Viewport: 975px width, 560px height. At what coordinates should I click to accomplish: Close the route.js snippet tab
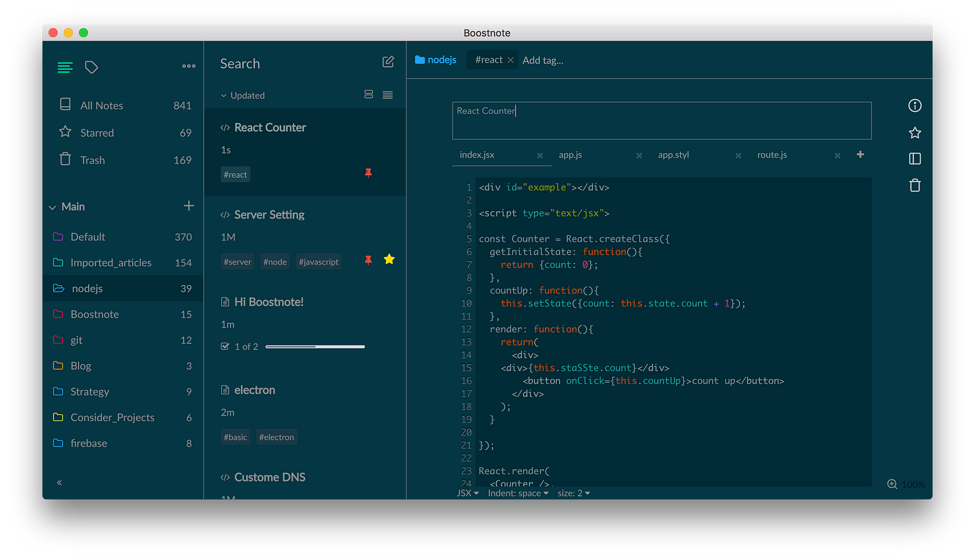[x=837, y=155]
